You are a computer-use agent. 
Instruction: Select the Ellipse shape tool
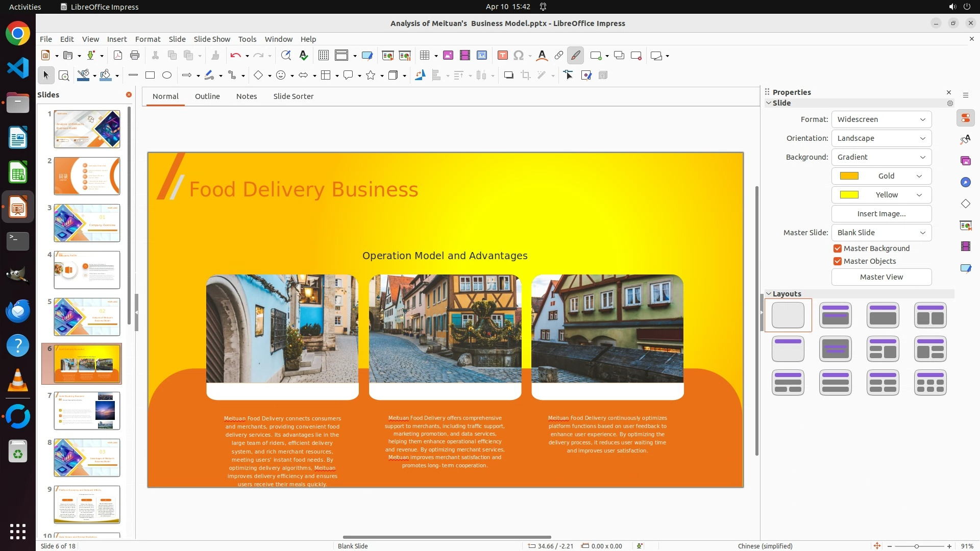(167, 76)
